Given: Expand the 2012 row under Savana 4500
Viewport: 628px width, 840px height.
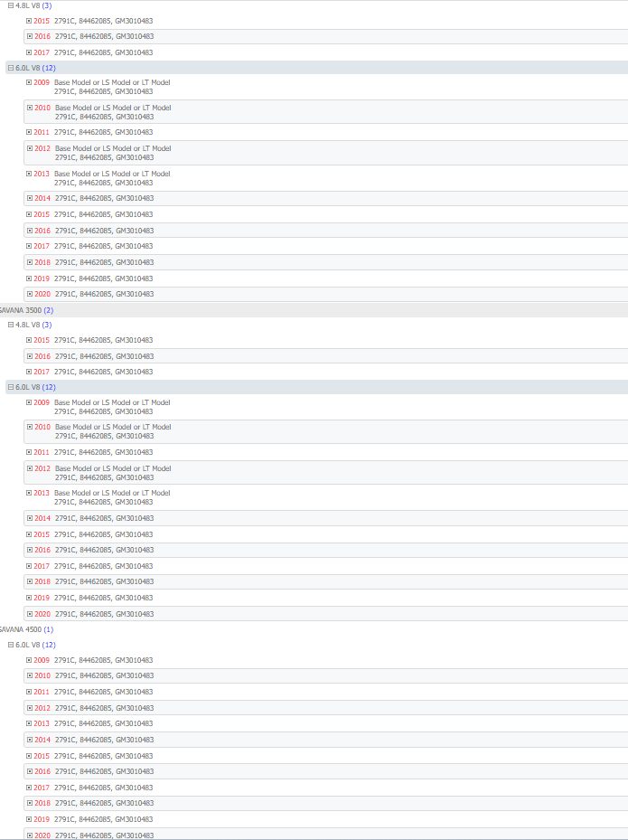Looking at the screenshot, I should (30, 708).
